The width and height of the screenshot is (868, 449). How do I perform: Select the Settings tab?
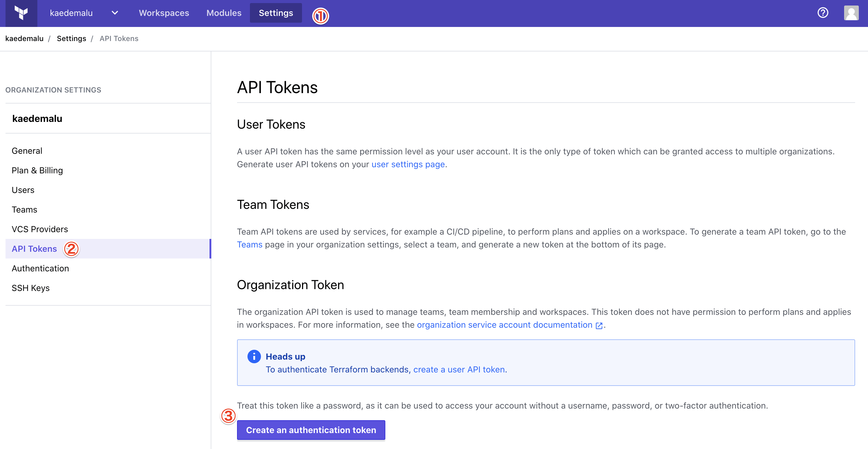[276, 13]
